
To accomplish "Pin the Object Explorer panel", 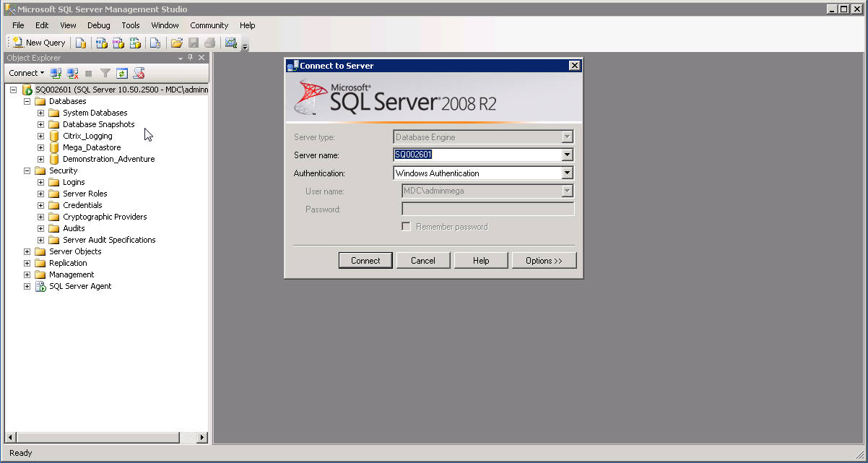I will coord(191,58).
